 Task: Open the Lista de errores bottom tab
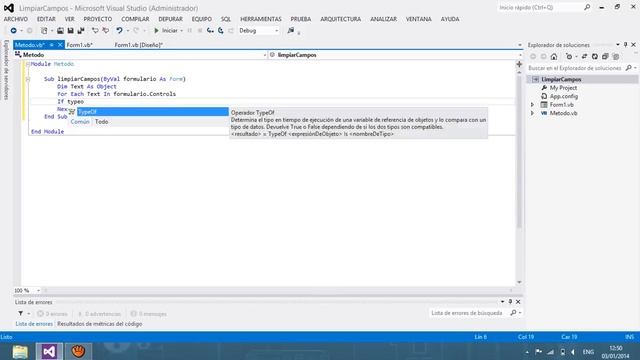34,324
